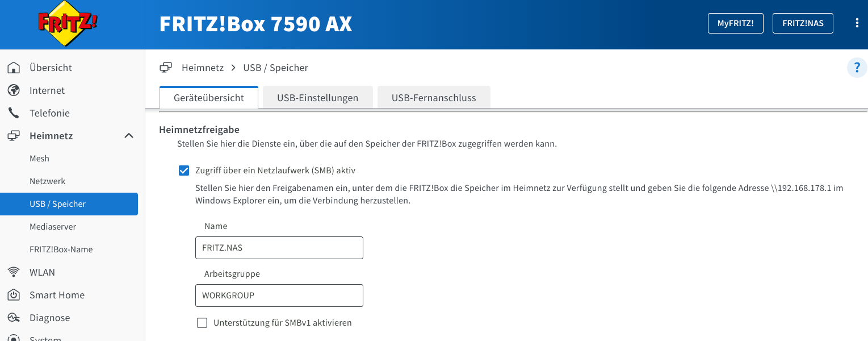The width and height of the screenshot is (868, 341).
Task: Click the Diagnose icon in sidebar
Action: pyautogui.click(x=14, y=318)
